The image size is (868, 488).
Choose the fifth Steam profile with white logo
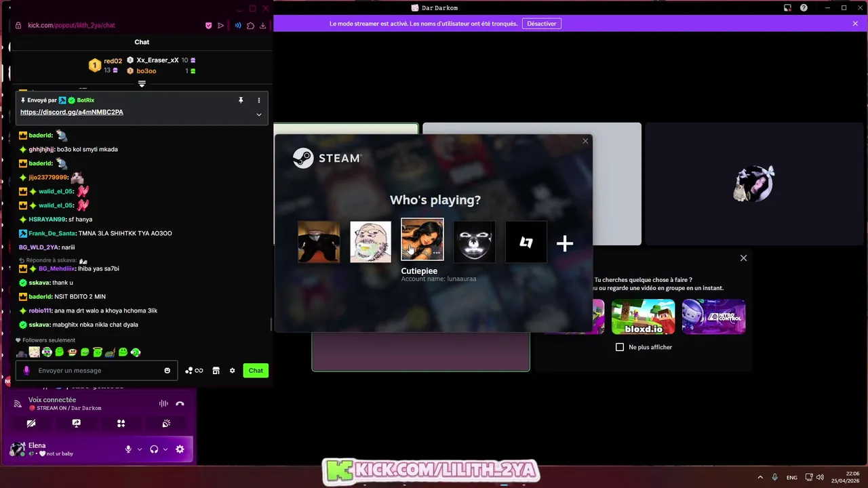526,242
